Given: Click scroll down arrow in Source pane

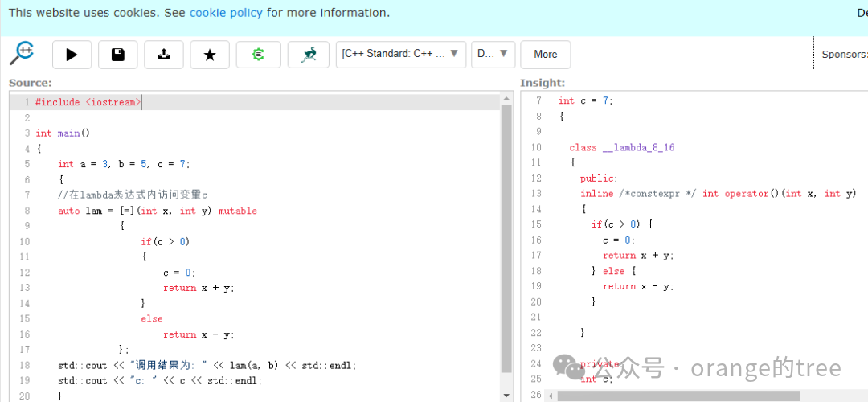Looking at the screenshot, I should coord(506,396).
